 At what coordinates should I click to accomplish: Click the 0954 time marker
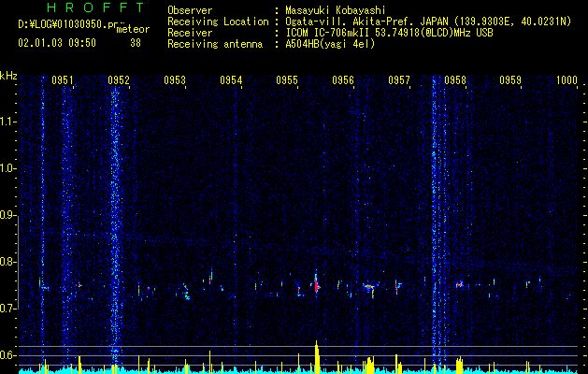(x=231, y=80)
